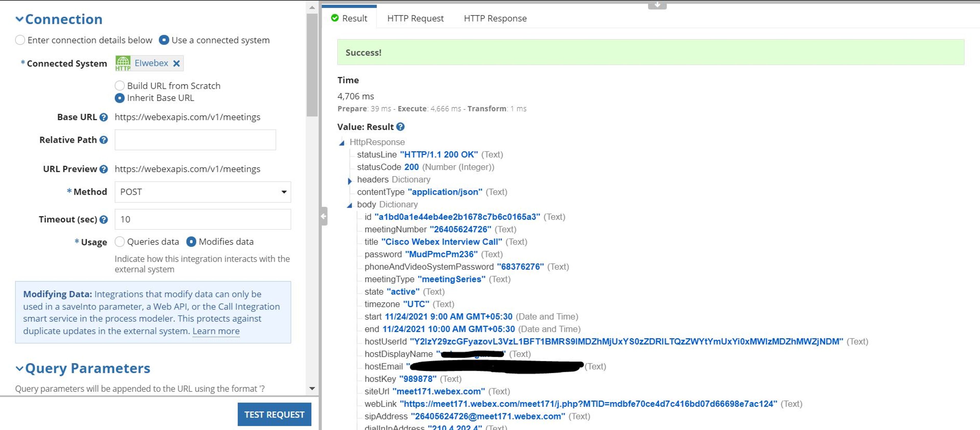Click the 'Success!' banner message
Screen dimensions: 980x430
(x=363, y=53)
